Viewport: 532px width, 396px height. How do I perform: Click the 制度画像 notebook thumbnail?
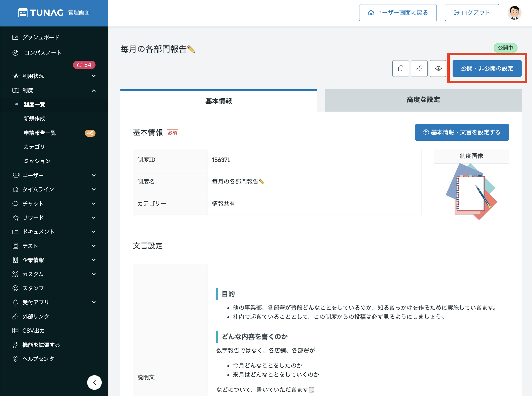click(x=471, y=192)
